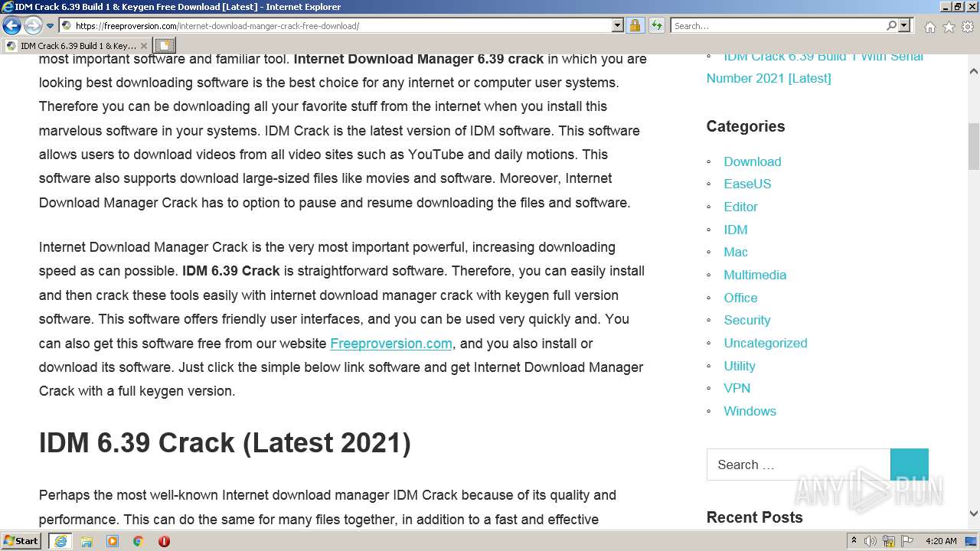Open a new tab

pyautogui.click(x=165, y=46)
